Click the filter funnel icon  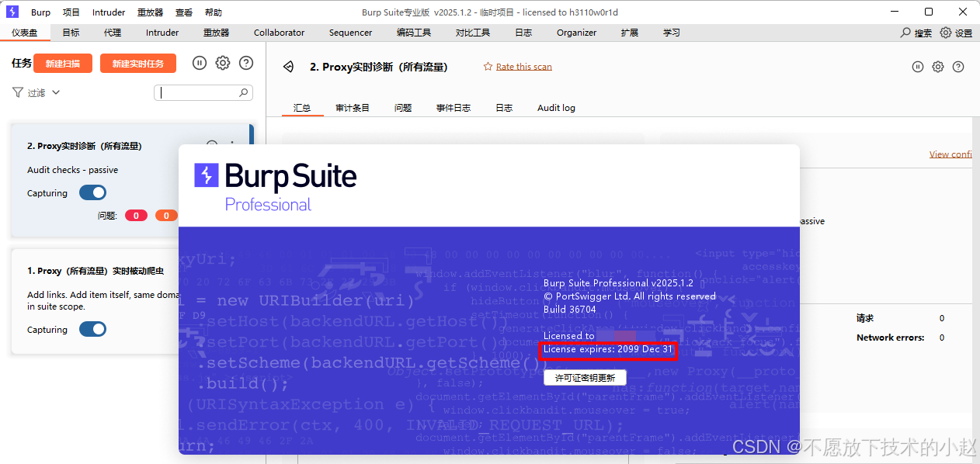pos(18,92)
